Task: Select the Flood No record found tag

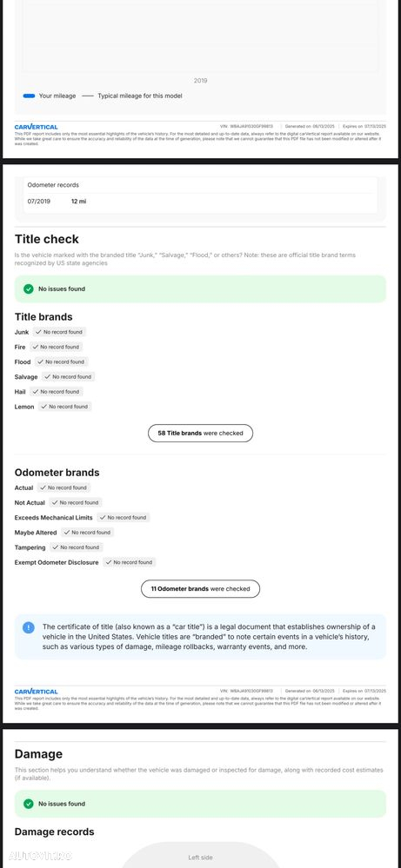Action: point(62,361)
